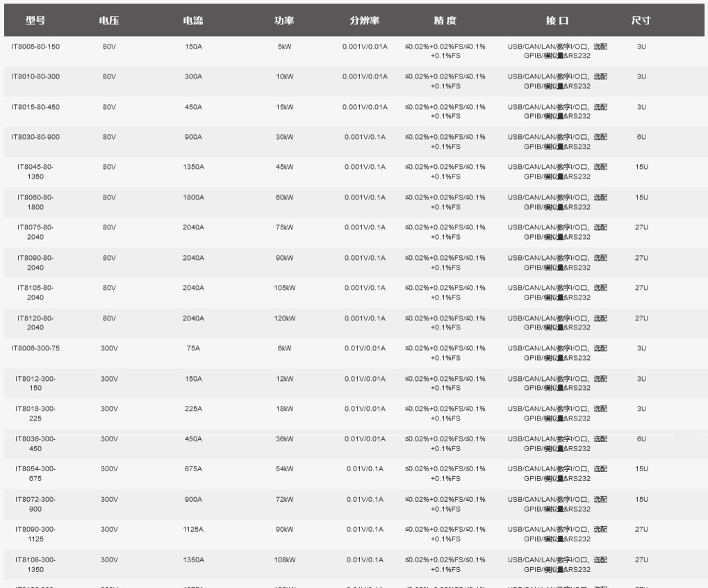
Task: Select the 5kW power value
Action: [284, 47]
